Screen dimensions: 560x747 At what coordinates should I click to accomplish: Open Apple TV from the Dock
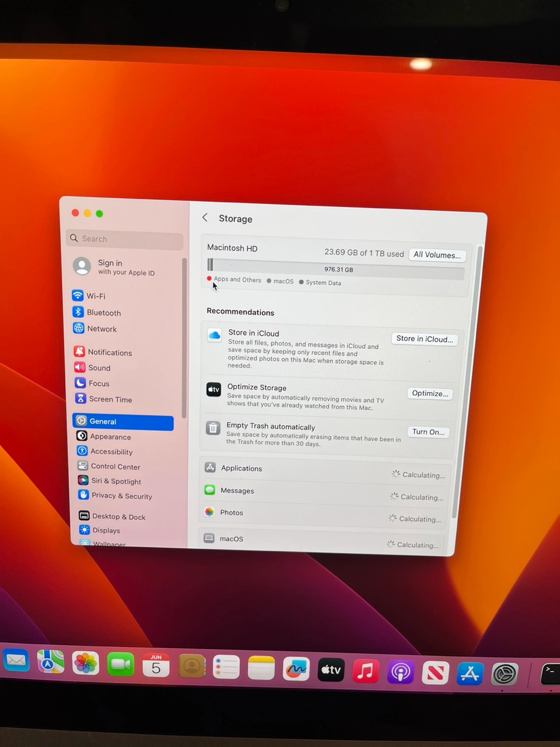tap(331, 670)
